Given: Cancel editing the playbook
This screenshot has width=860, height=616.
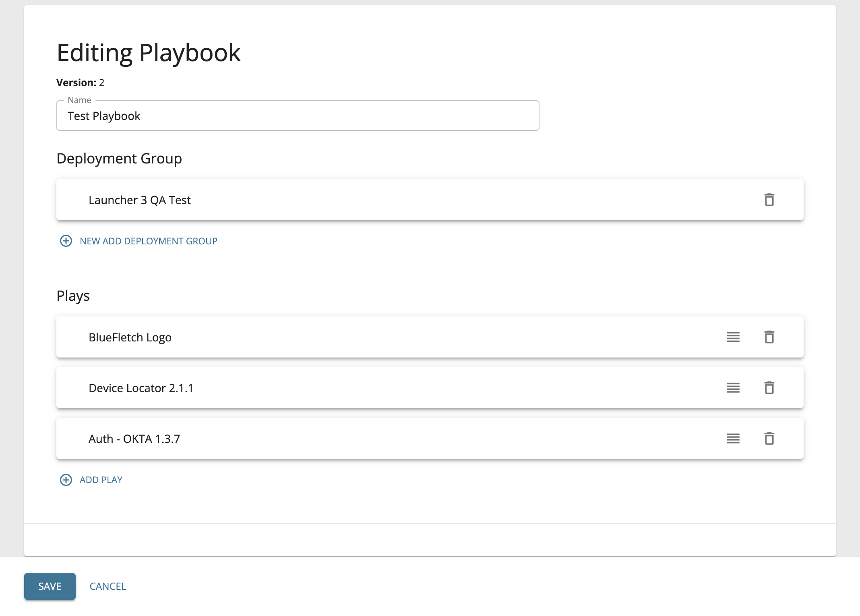Looking at the screenshot, I should [108, 586].
